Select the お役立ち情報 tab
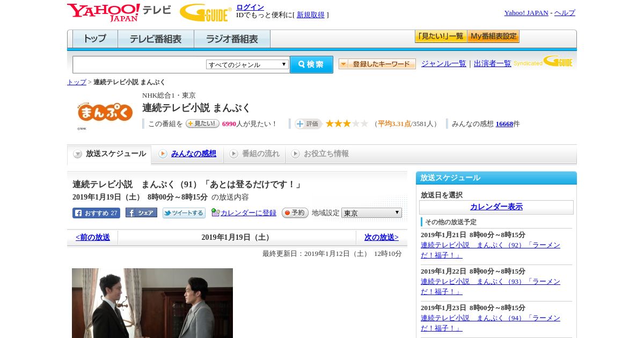 tap(320, 154)
